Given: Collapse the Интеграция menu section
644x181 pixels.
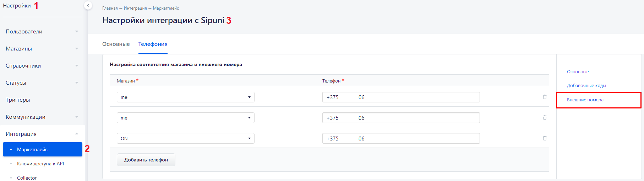Looking at the screenshot, I should tap(43, 134).
